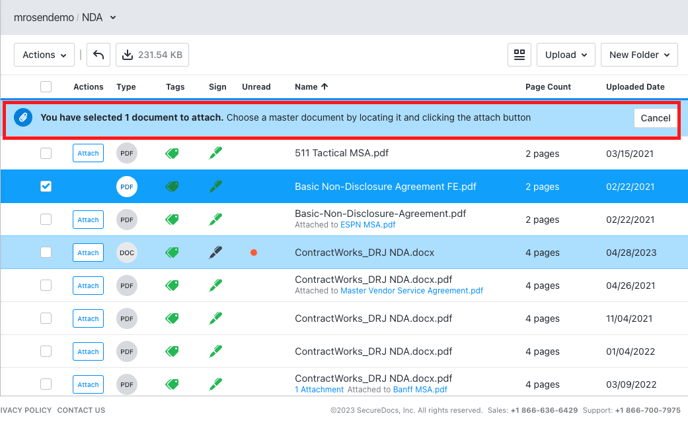This screenshot has width=688, height=422.
Task: Select checkbox in row dated 04/26/2021
Action: tap(46, 286)
